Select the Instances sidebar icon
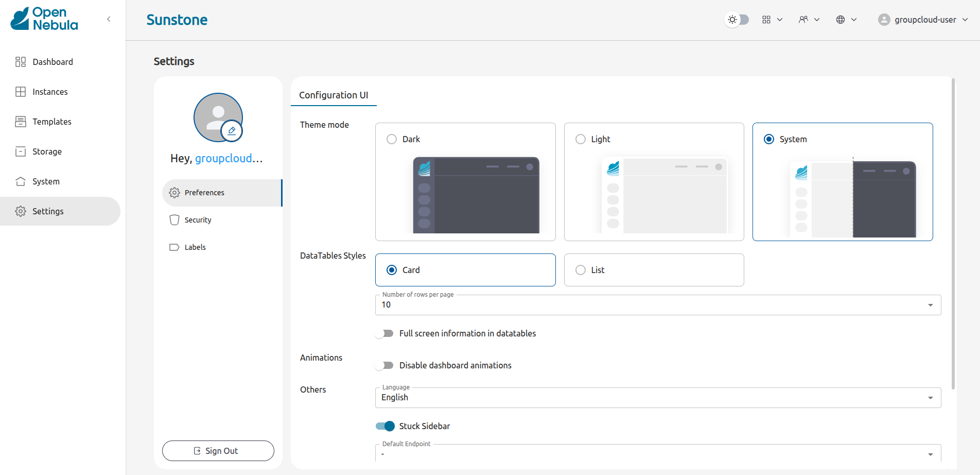 coord(21,91)
